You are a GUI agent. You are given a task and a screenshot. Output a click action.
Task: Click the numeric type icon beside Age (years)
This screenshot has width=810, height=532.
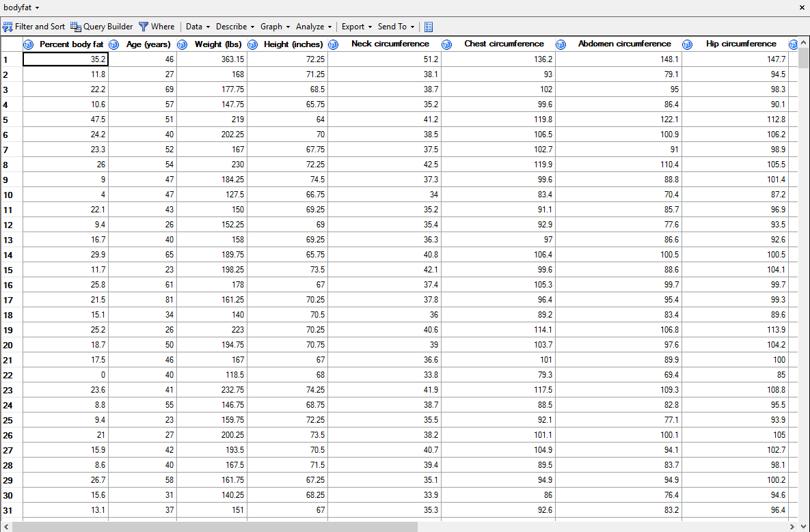[115, 44]
